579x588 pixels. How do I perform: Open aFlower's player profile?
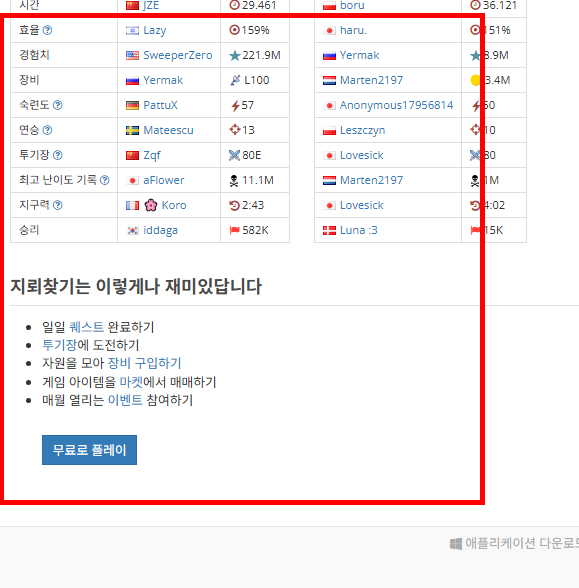click(x=164, y=180)
